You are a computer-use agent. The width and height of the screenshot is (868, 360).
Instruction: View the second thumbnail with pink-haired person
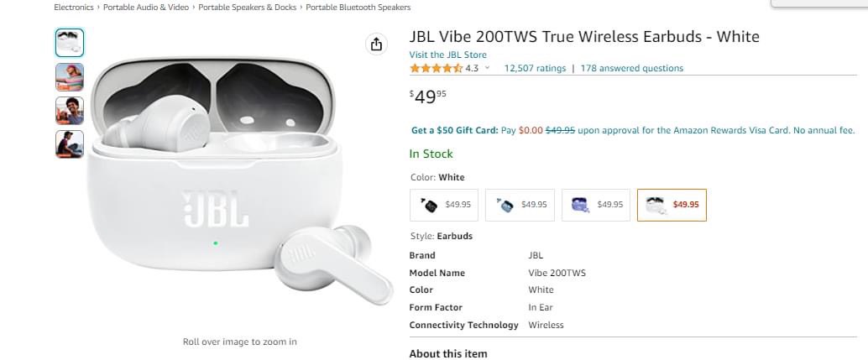[70, 76]
